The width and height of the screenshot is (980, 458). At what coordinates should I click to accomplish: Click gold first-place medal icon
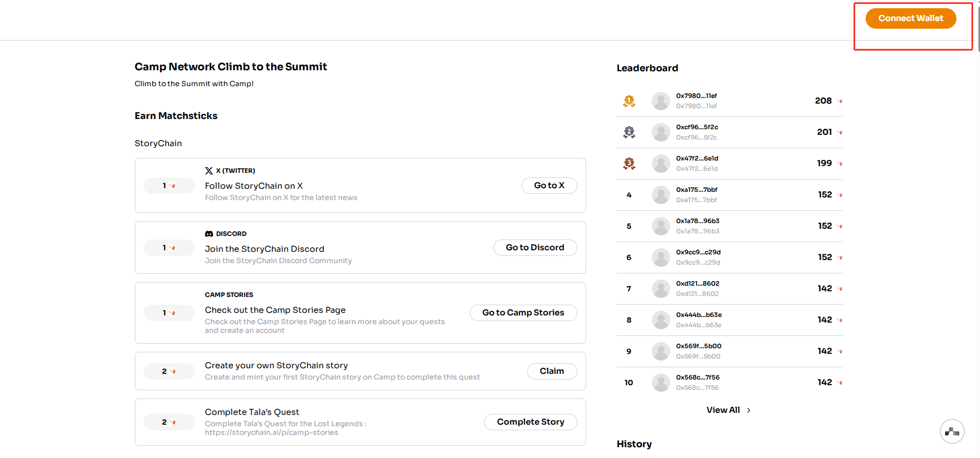[x=629, y=101]
